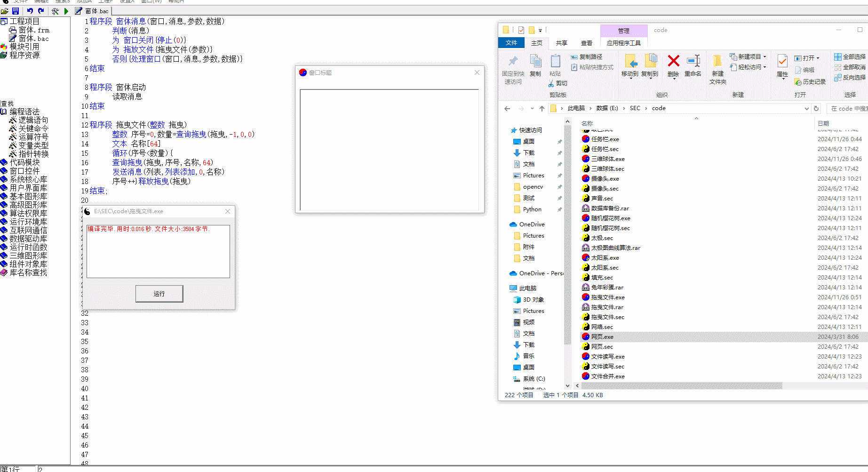Click properties icon in Explorer quick access toolbar
Screen dimensions: 868x472
coord(521,30)
